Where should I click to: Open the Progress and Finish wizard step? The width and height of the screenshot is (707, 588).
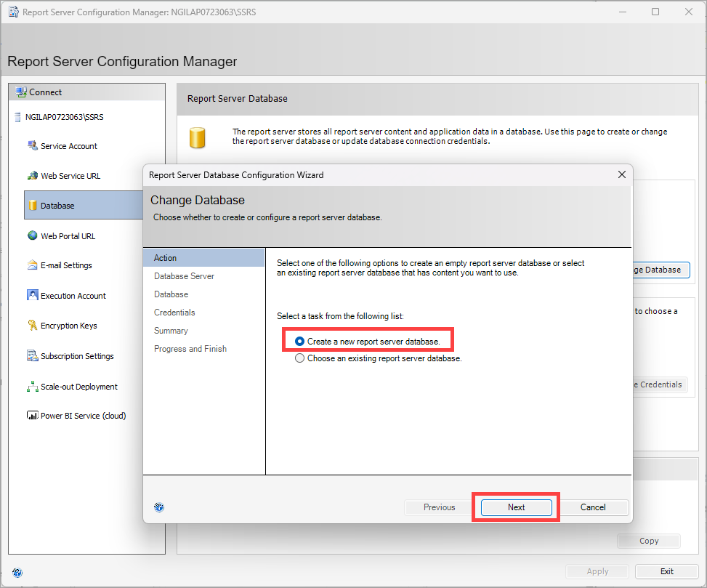(x=190, y=349)
